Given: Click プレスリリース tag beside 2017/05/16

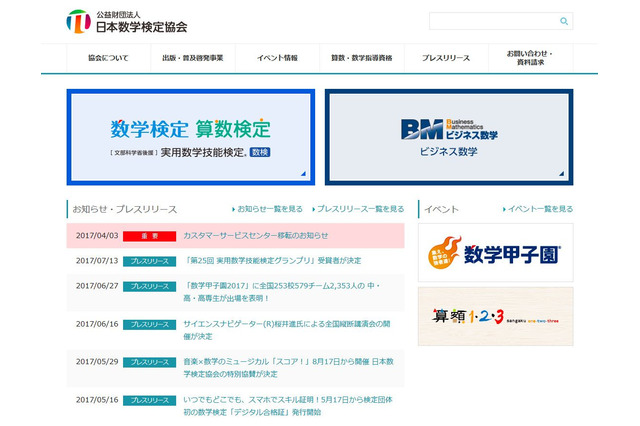Looking at the screenshot, I should (149, 400).
